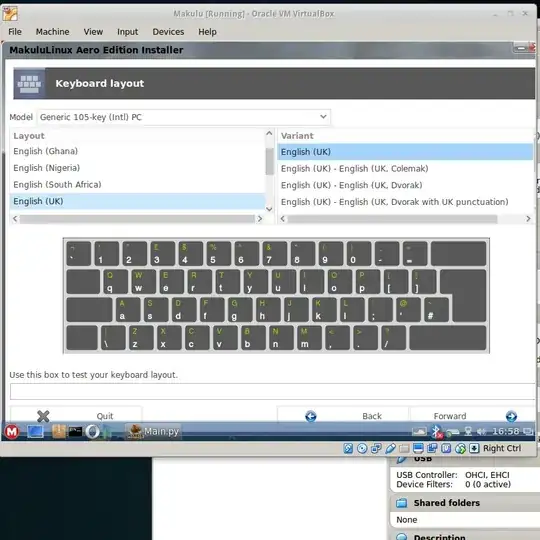
Task: Click the keyboard layout test input box
Action: pyautogui.click(x=273, y=392)
